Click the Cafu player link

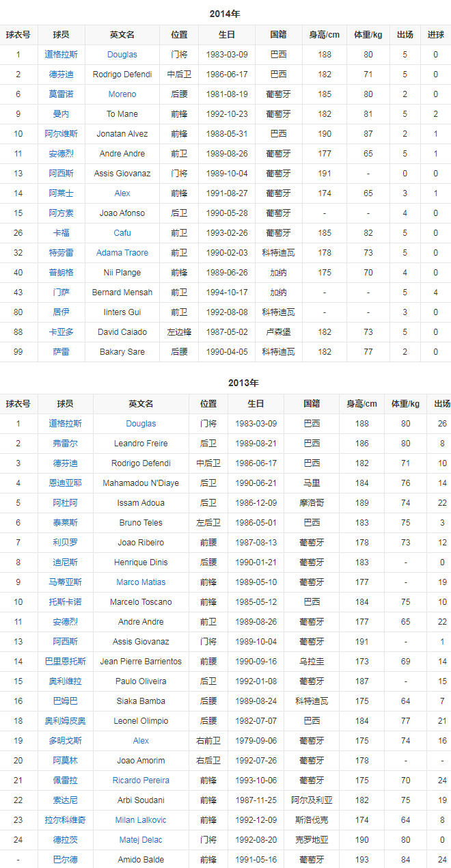pyautogui.click(x=122, y=233)
